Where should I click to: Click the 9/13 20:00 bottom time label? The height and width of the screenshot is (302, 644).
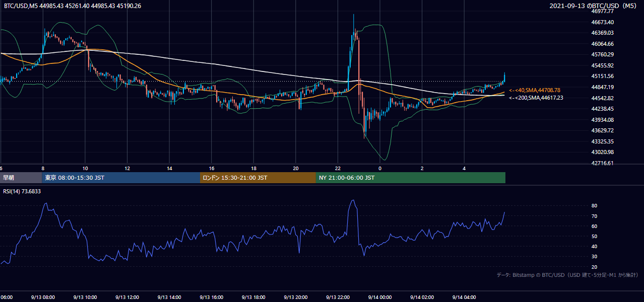pyautogui.click(x=295, y=297)
